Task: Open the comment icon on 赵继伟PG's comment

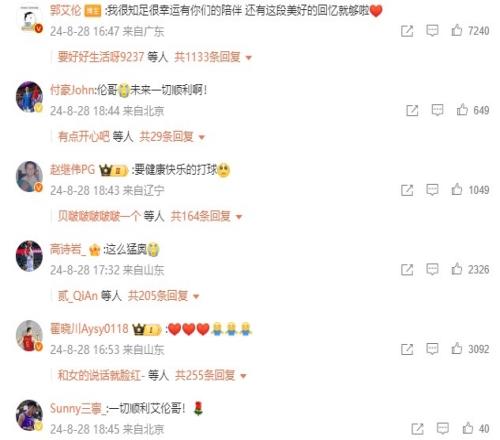Action: coord(432,190)
